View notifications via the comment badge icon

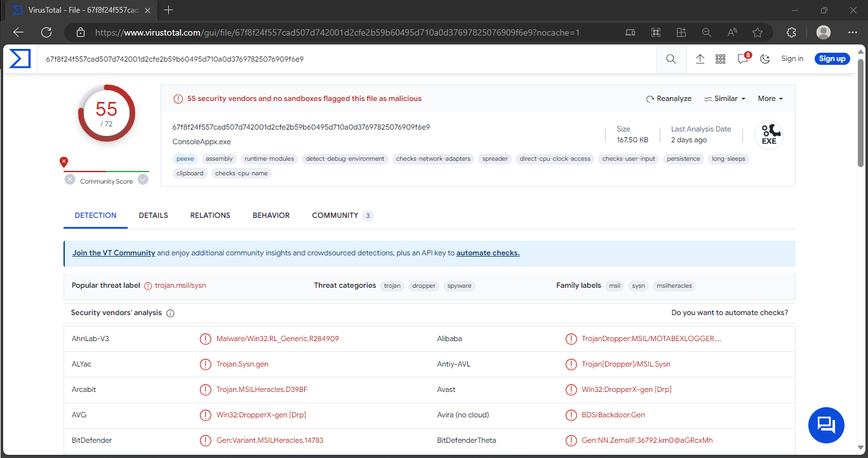742,58
